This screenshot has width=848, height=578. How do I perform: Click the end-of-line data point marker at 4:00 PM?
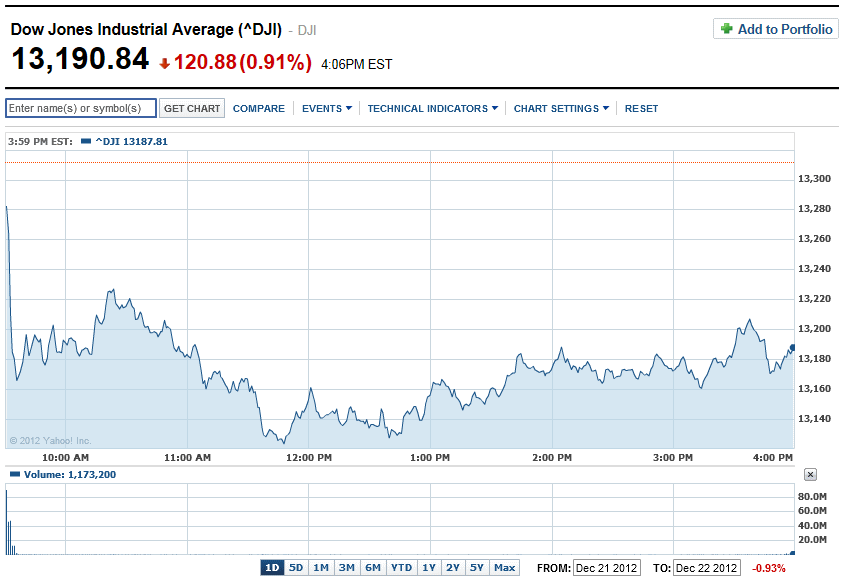792,348
